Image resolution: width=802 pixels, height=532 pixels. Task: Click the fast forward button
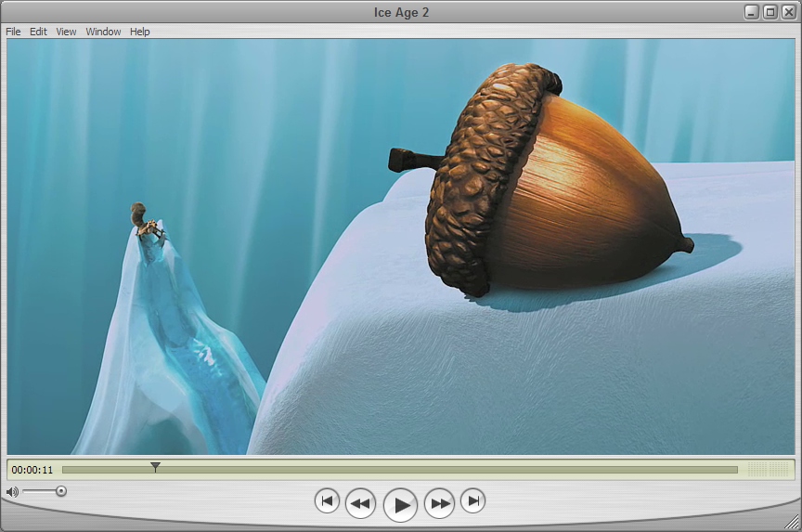click(x=439, y=503)
